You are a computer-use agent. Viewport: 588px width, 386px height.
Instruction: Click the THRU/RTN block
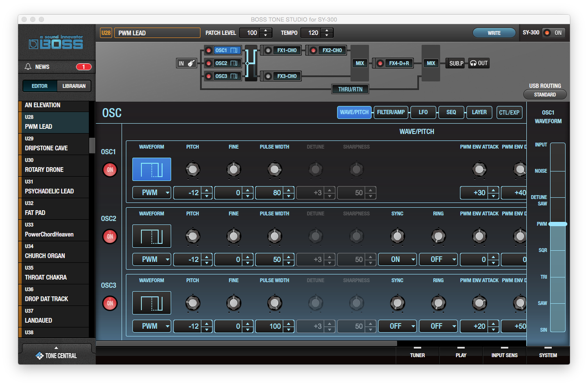(350, 89)
